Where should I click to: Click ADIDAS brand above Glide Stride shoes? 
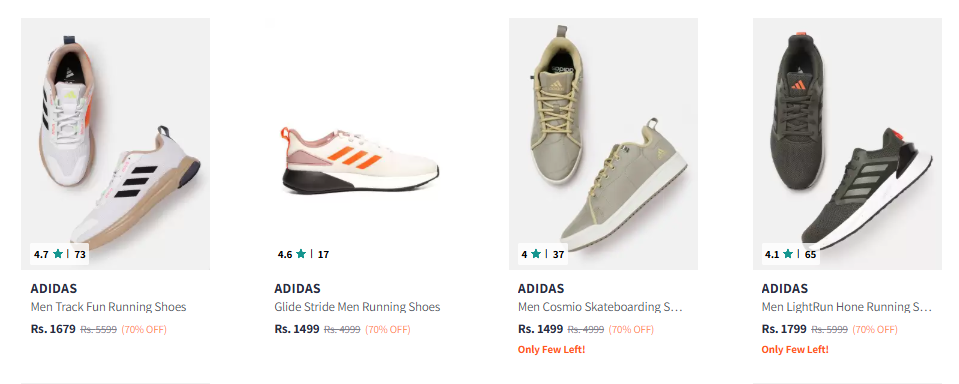pos(297,289)
